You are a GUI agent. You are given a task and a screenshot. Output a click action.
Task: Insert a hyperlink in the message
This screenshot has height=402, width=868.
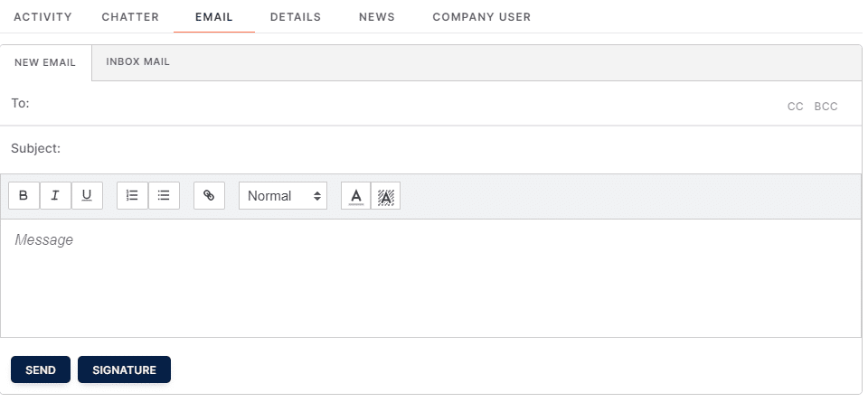point(209,196)
